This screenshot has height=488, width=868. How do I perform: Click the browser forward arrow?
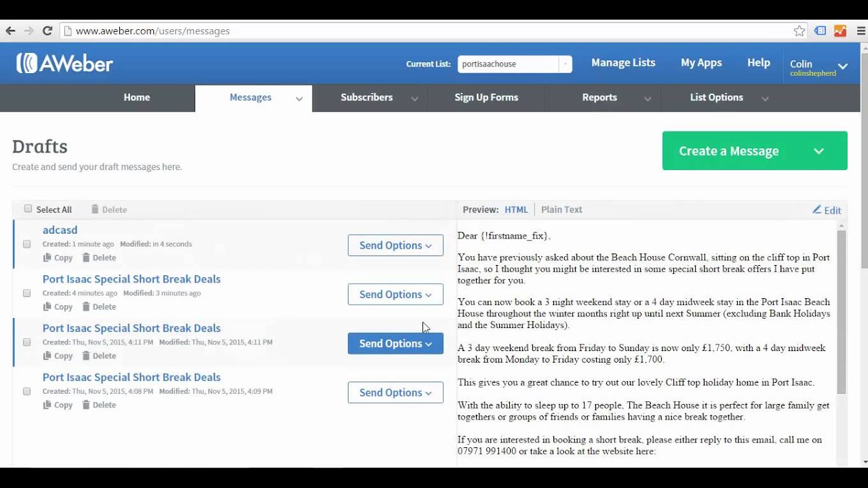(28, 30)
